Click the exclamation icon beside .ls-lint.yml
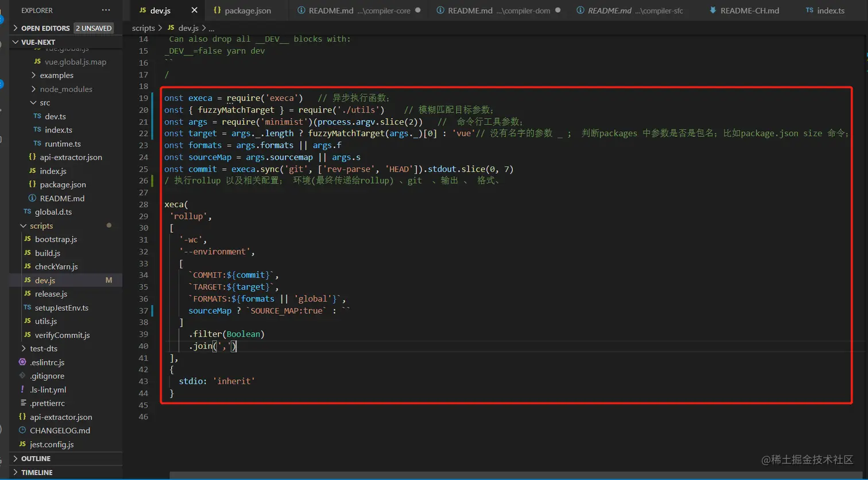The width and height of the screenshot is (868, 480). click(x=22, y=389)
